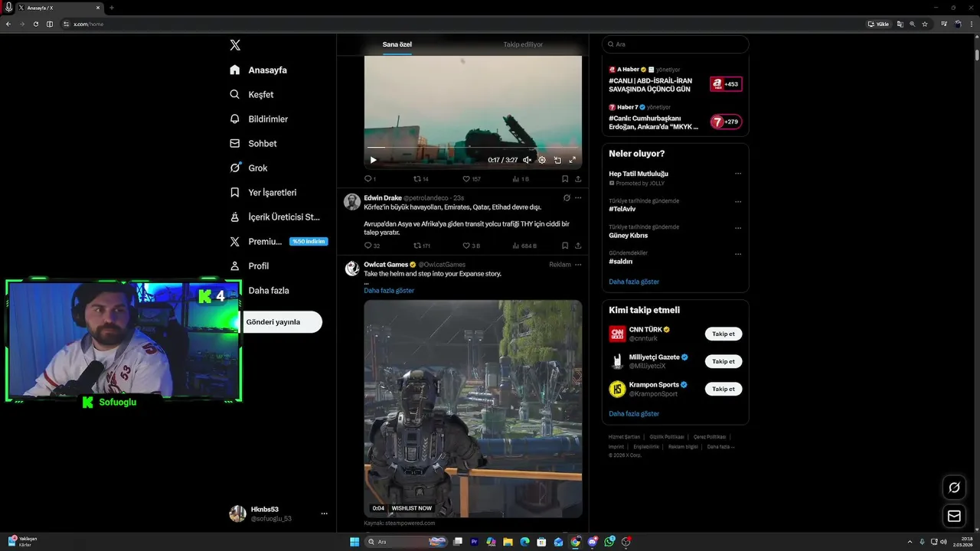This screenshot has height=551, width=980.
Task: Open Premium with %50 indirim badge
Action: point(278,241)
